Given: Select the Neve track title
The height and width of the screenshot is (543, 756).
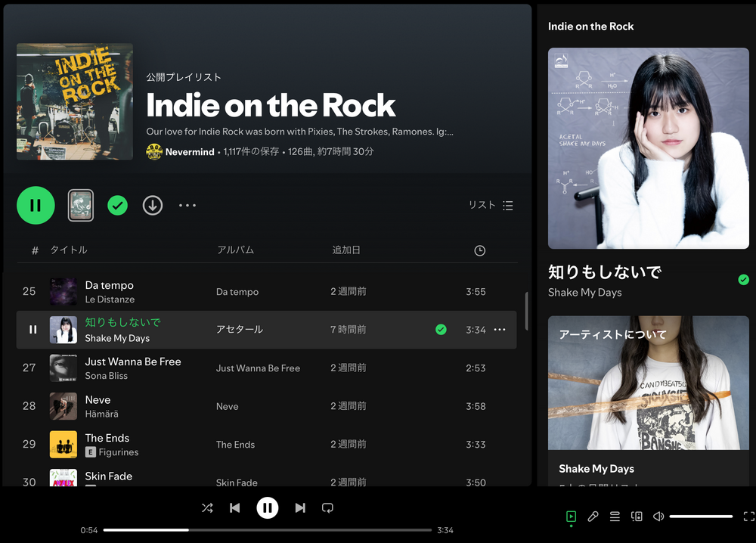Looking at the screenshot, I should 98,400.
